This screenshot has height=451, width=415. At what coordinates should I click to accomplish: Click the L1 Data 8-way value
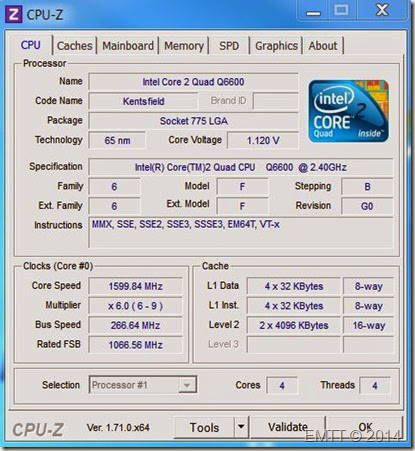point(368,286)
